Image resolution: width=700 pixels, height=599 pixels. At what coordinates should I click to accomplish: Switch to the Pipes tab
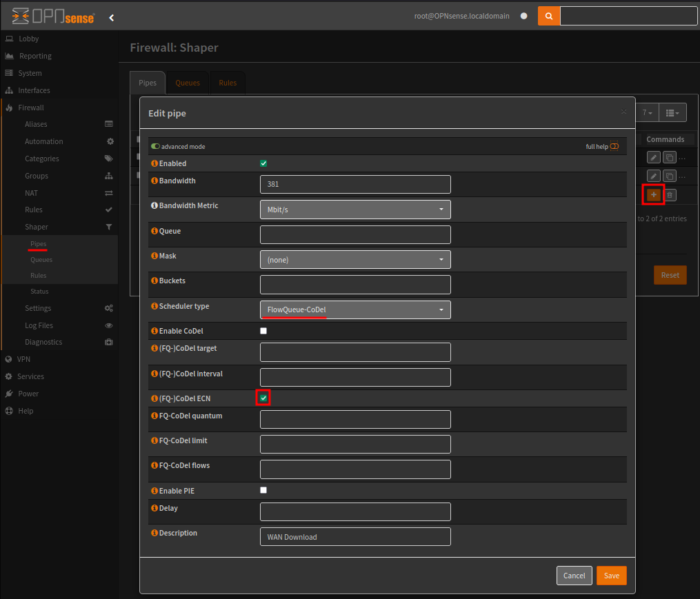coord(148,83)
